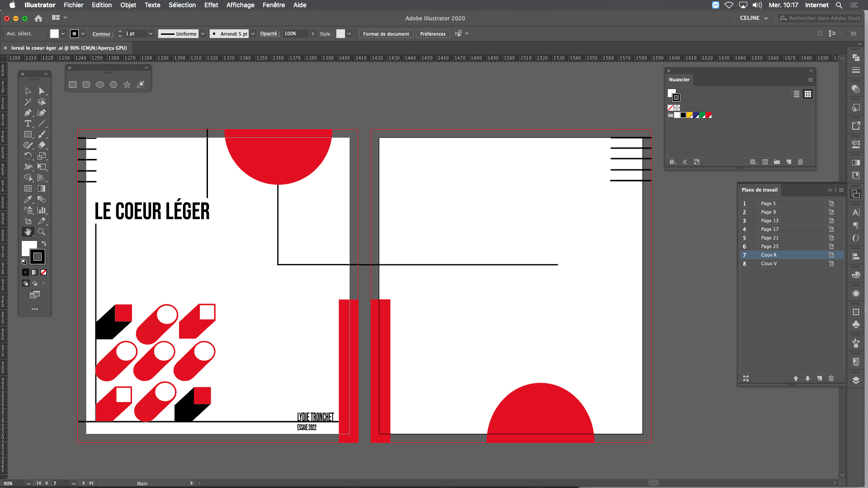Select the Rotate tool
Image resolution: width=868 pixels, height=488 pixels.
point(28,156)
